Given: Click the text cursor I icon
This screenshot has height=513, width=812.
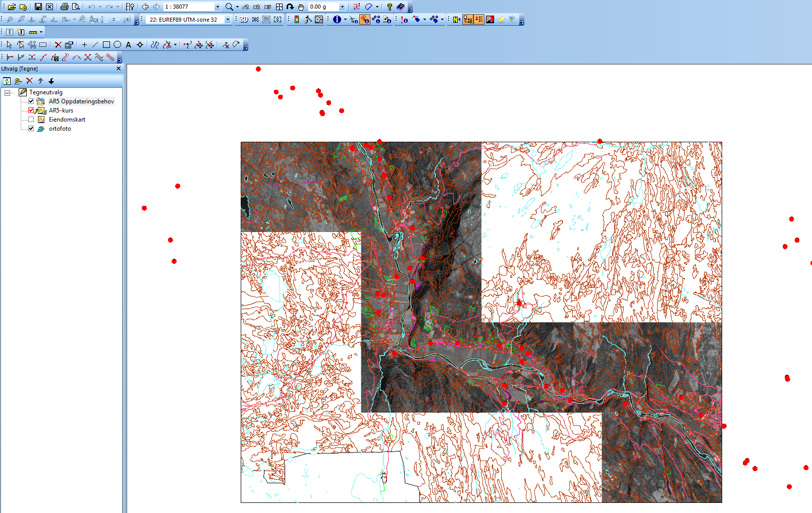Looking at the screenshot, I should point(10,32).
